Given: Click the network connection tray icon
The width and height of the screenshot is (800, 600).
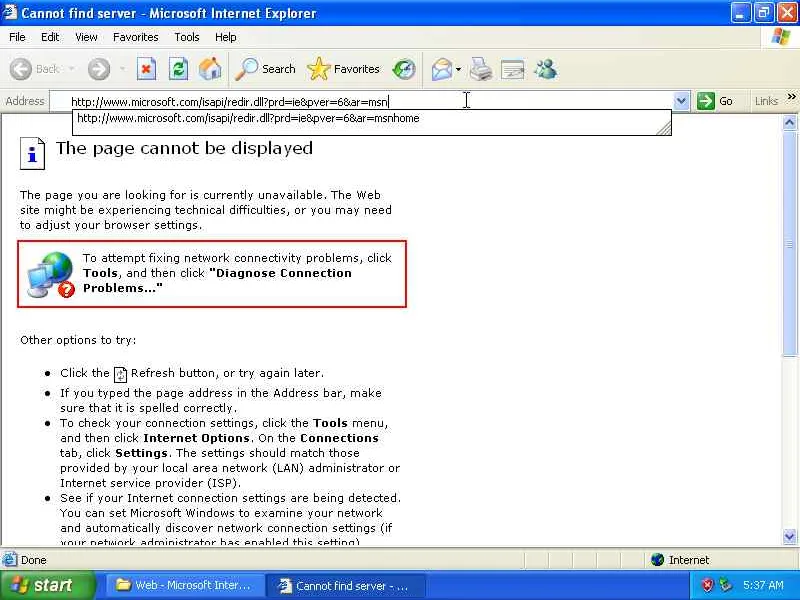Looking at the screenshot, I should tap(724, 585).
